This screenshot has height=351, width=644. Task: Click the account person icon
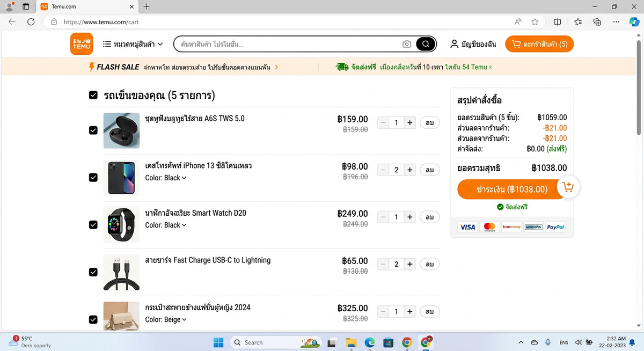click(455, 44)
